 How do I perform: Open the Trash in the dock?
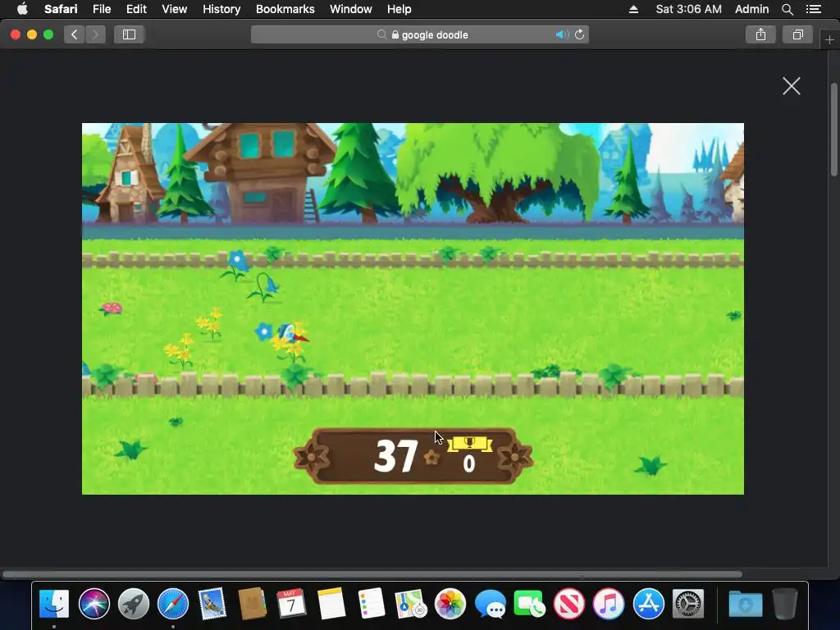coord(785,604)
